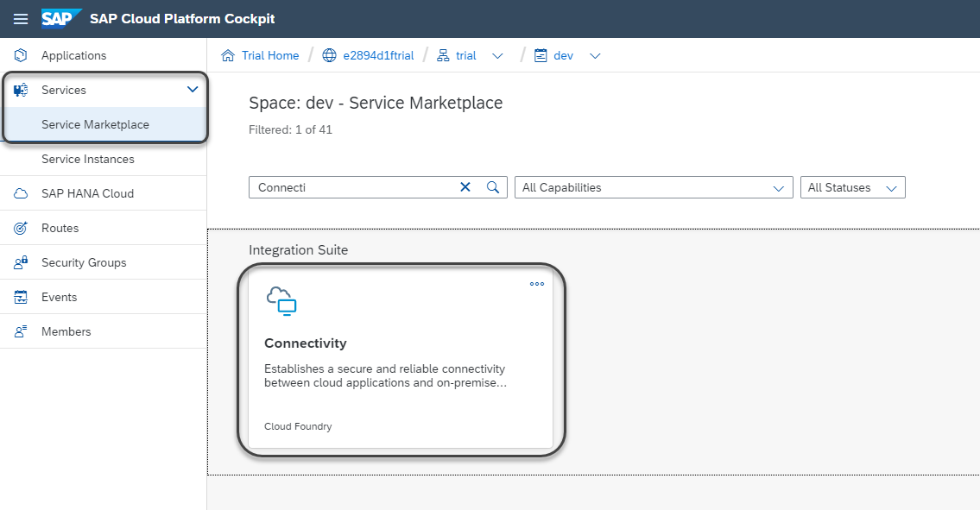Image resolution: width=980 pixels, height=510 pixels.
Task: Open the Connectivity tile three-dot menu
Action: (537, 284)
